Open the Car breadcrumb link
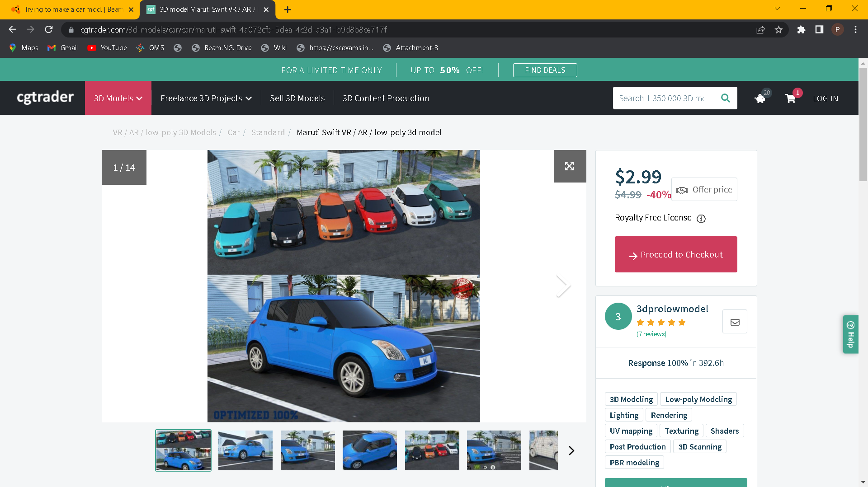The height and width of the screenshot is (487, 868). [x=234, y=132]
